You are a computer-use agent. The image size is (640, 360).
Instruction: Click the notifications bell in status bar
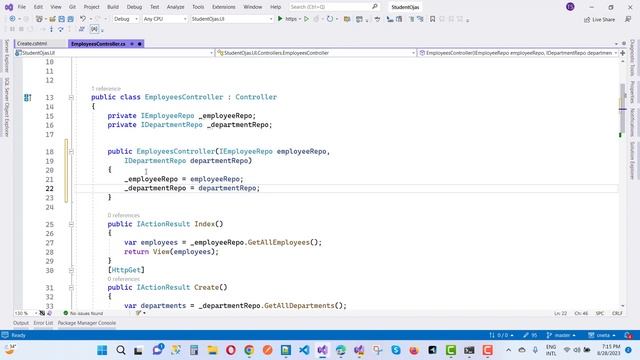tap(628, 335)
